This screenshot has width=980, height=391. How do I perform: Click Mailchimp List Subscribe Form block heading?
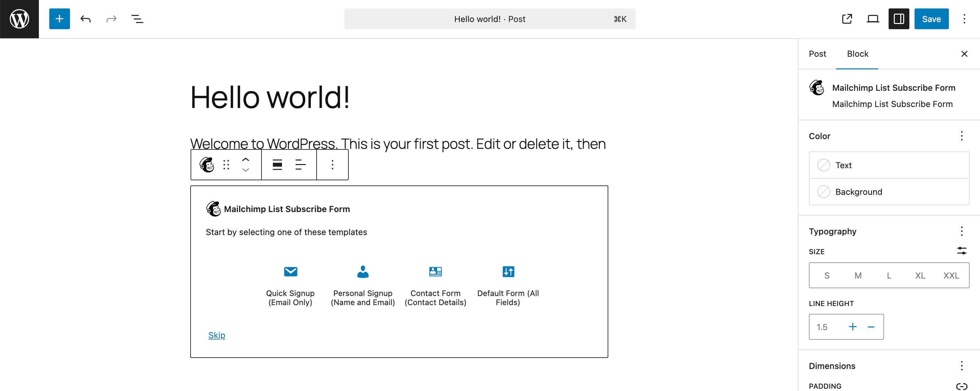pyautogui.click(x=287, y=209)
